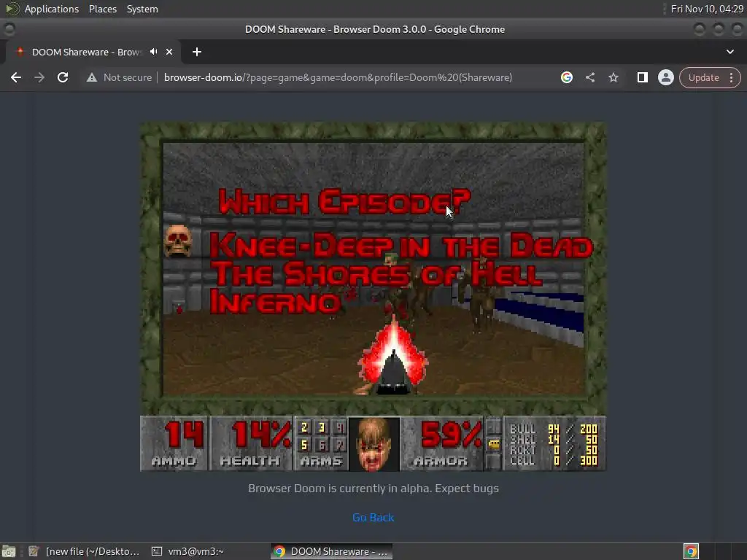
Task: Expand the tab search chevron
Action: [x=729, y=52]
